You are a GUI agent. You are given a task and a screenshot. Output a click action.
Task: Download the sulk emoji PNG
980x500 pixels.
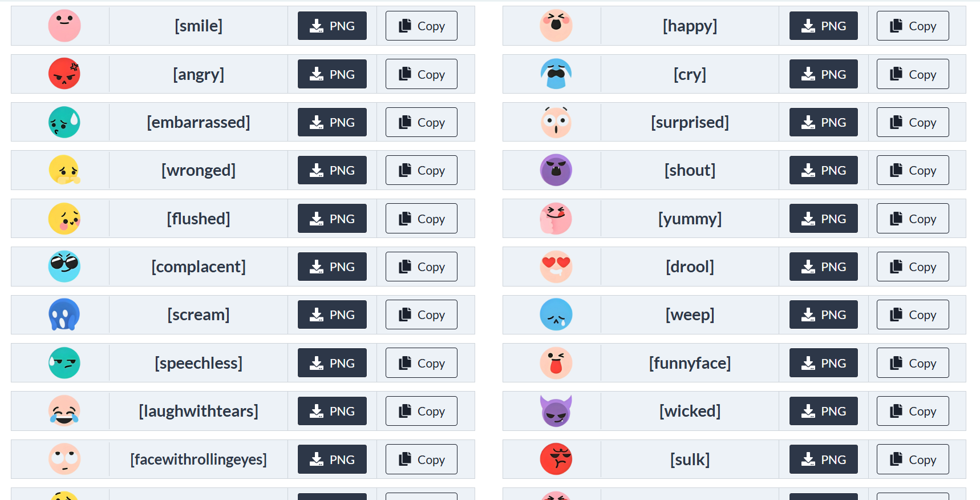824,459
